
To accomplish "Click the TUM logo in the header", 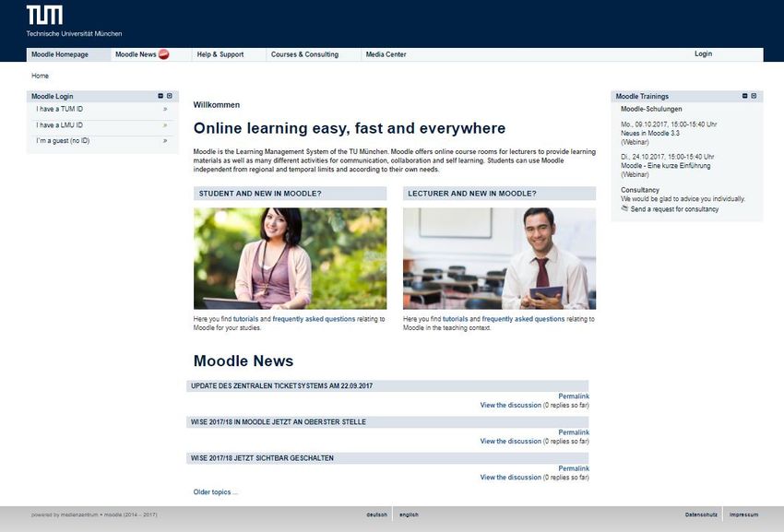I will [44, 15].
